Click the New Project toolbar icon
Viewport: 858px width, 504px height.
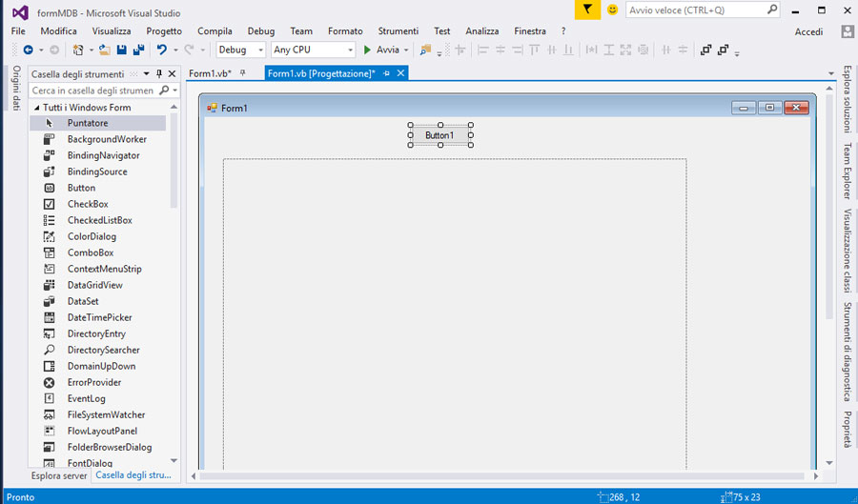[x=78, y=50]
